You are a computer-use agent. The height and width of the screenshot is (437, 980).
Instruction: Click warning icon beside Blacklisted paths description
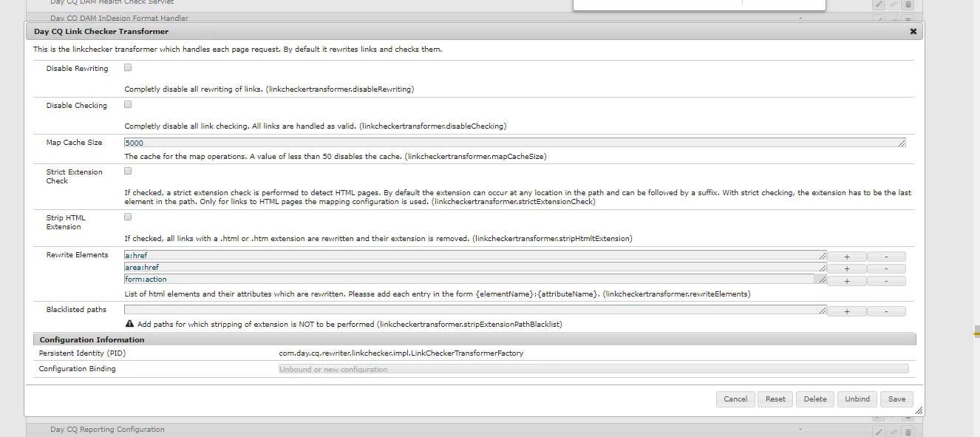129,324
